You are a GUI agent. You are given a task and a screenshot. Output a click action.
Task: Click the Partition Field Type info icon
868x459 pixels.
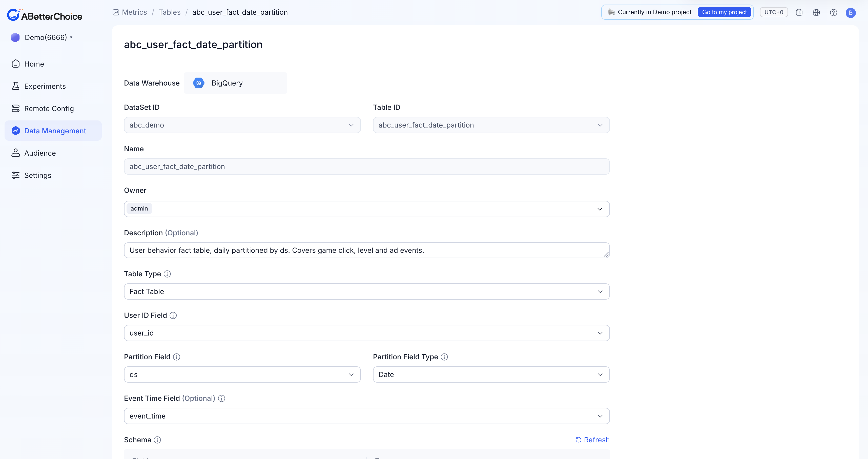(444, 357)
